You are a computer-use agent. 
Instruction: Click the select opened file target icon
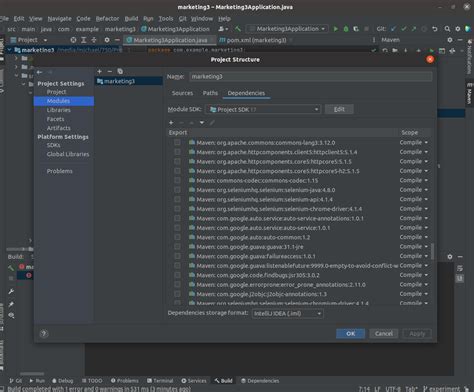point(73,40)
